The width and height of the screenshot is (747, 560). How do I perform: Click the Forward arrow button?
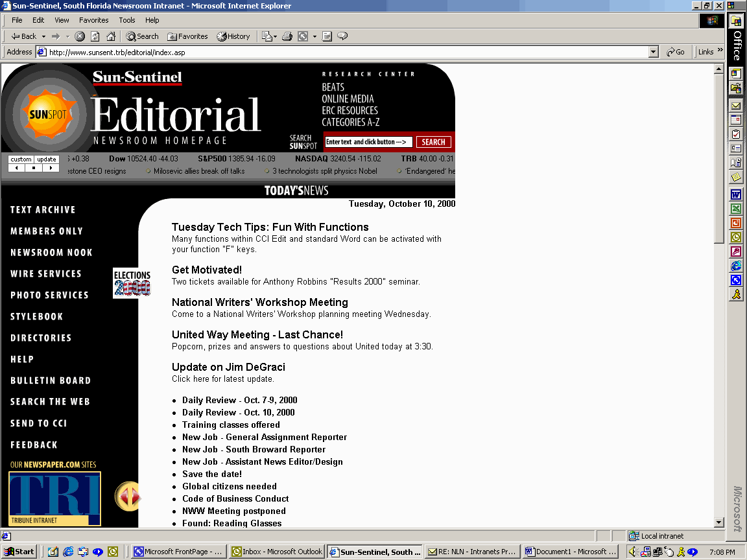(56, 36)
